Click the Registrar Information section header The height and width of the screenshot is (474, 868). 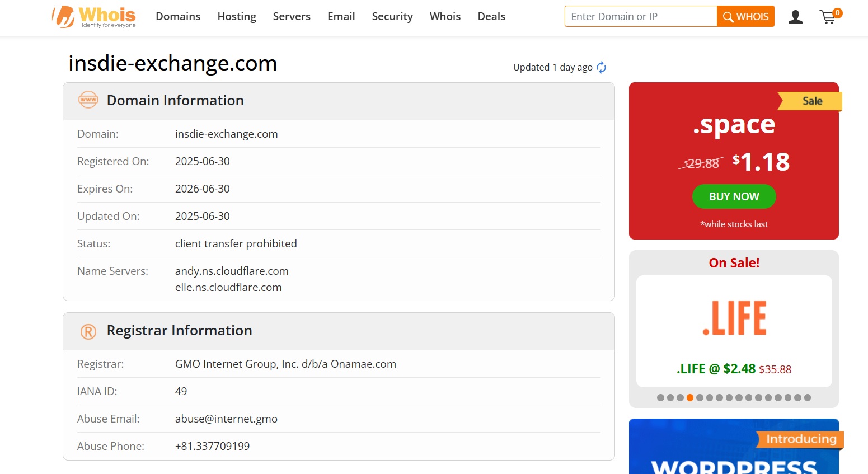(339, 331)
